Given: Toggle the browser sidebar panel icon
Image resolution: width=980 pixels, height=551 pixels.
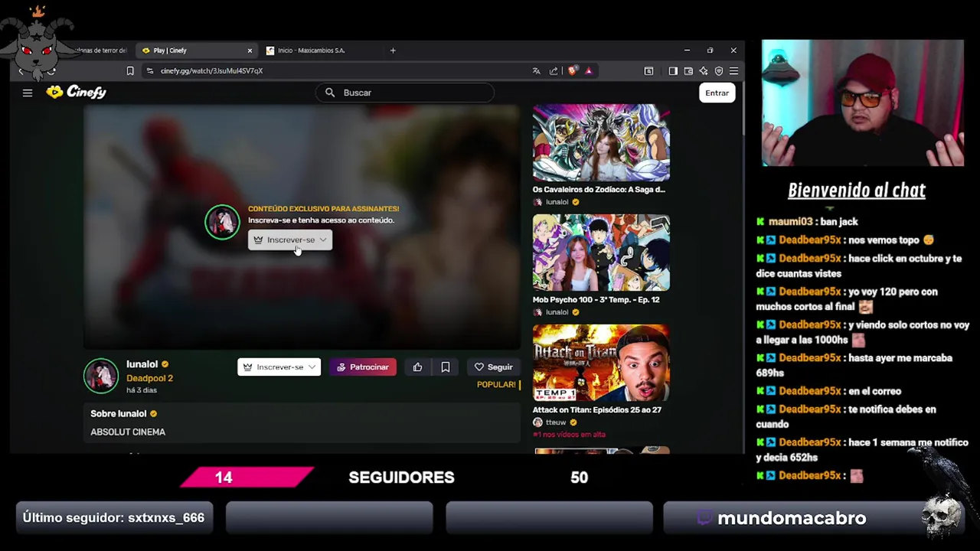Looking at the screenshot, I should pos(672,71).
